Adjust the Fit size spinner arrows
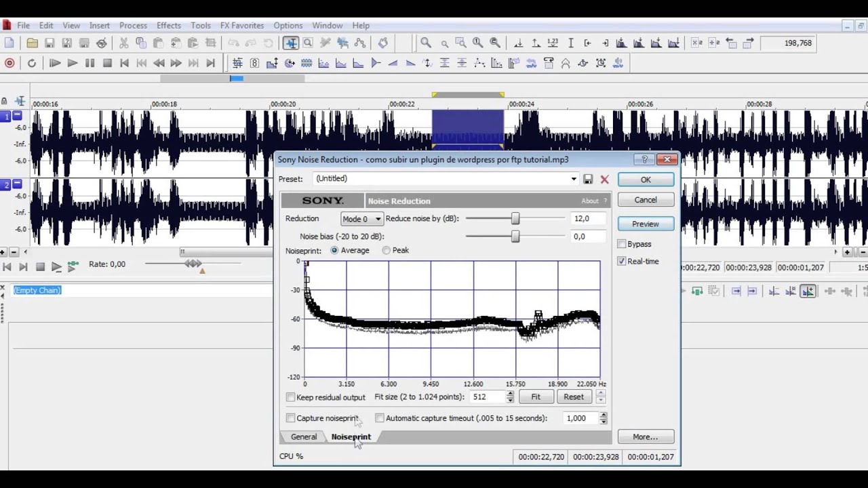This screenshot has width=868, height=488. (x=510, y=397)
